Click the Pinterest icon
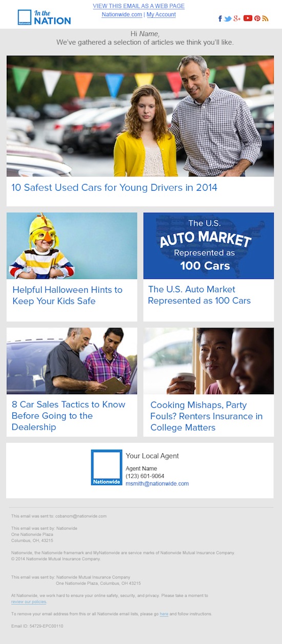The height and width of the screenshot is (644, 282). 257,18
